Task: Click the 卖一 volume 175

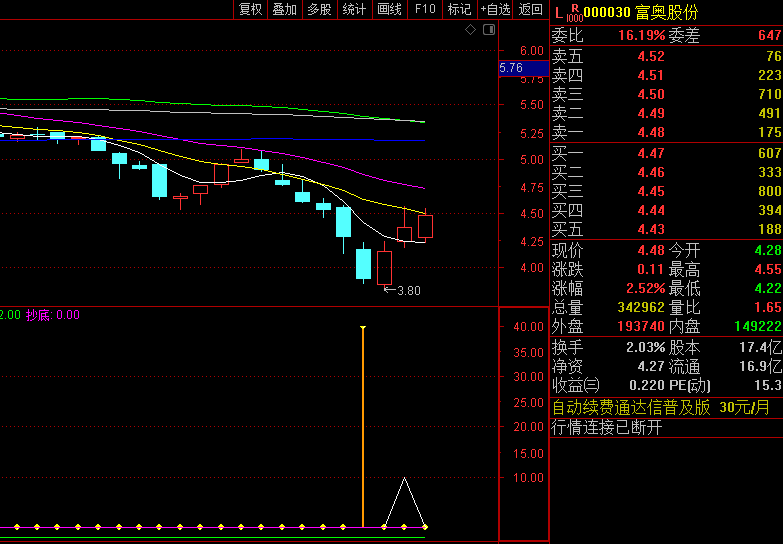Action: coord(771,132)
